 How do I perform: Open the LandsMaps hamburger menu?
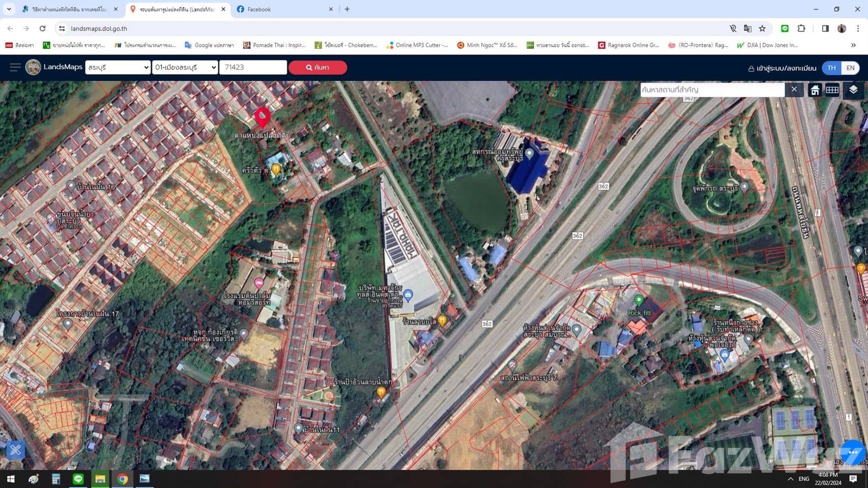15,67
